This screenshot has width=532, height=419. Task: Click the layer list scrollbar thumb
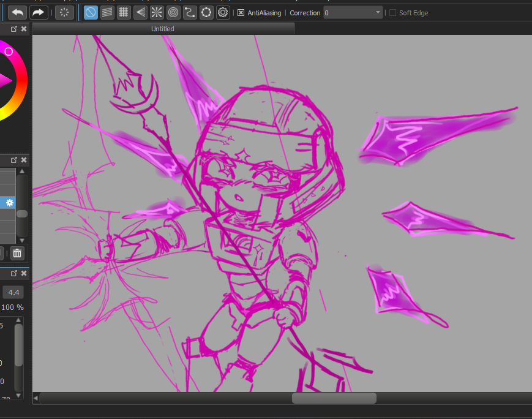click(22, 214)
